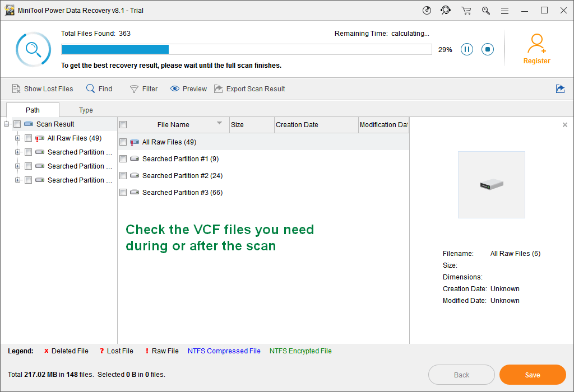
Task: Switch to the Path tab
Action: [x=33, y=110]
